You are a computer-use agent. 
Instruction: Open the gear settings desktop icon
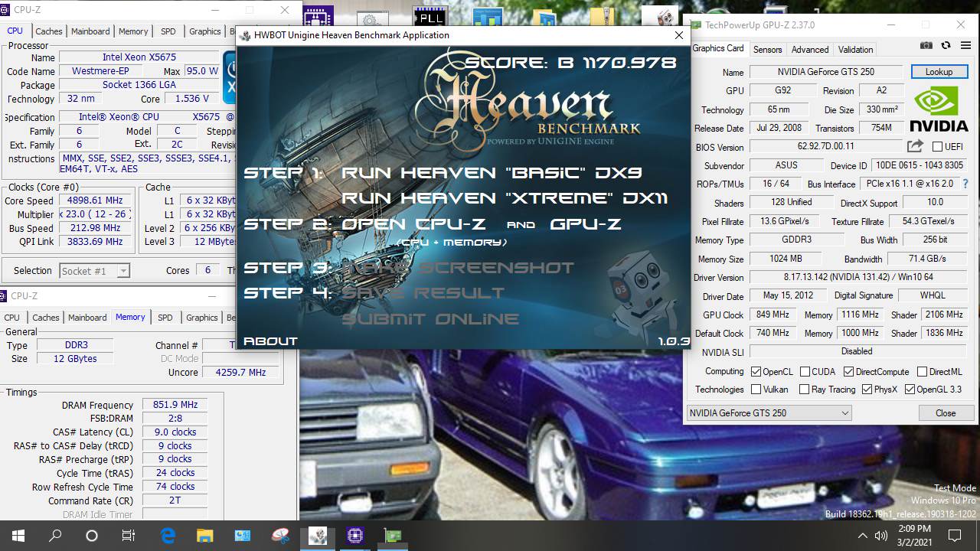[373, 18]
